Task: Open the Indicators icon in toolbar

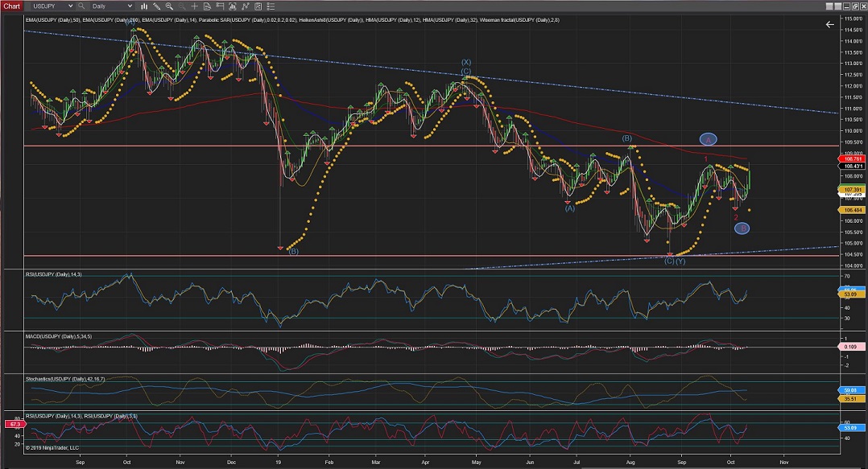Action: pyautogui.click(x=233, y=6)
